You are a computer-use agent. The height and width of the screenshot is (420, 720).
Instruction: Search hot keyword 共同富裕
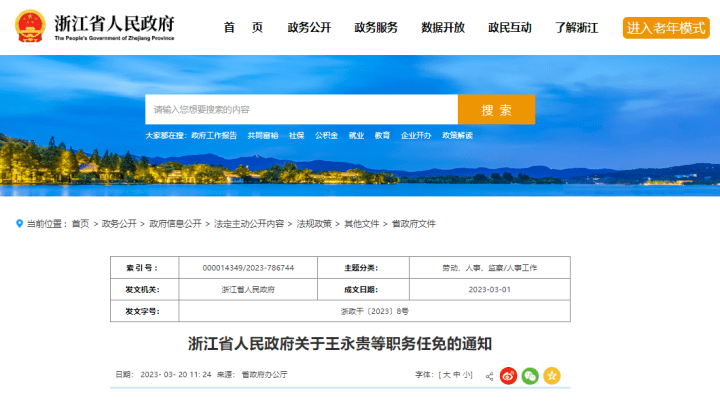[x=263, y=135]
